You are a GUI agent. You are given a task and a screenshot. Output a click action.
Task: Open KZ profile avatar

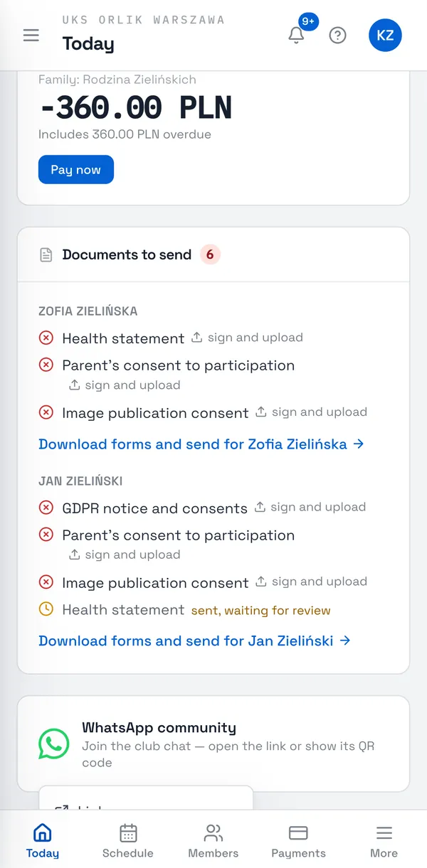coord(385,35)
